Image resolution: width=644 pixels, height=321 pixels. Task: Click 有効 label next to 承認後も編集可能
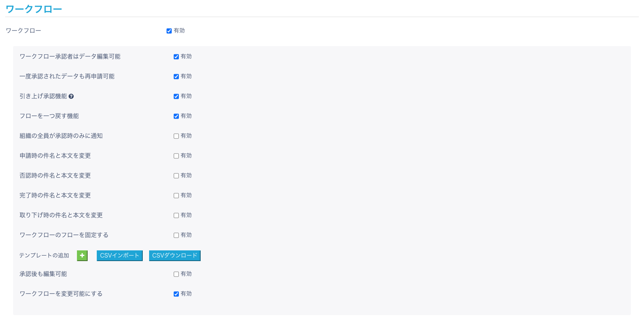[x=186, y=274]
